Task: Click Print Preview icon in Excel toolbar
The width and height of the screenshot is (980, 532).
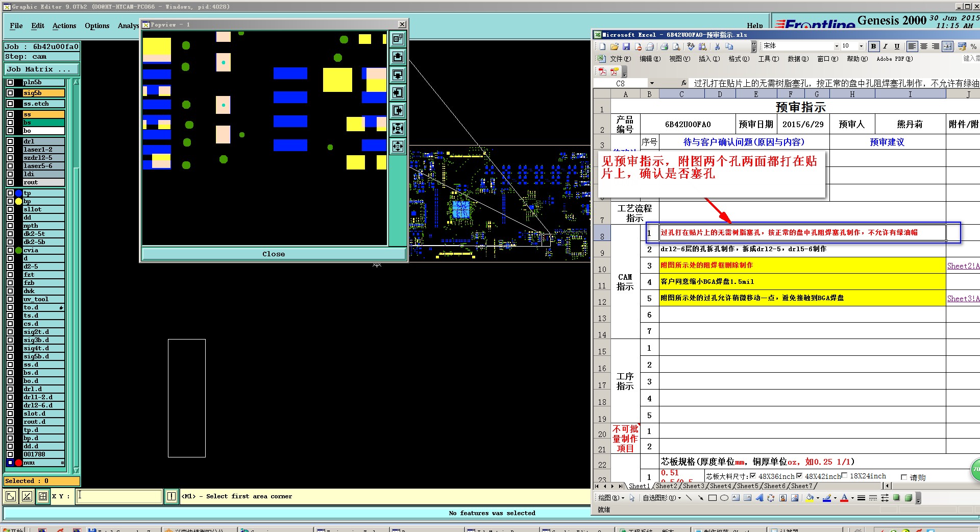Action: click(676, 46)
